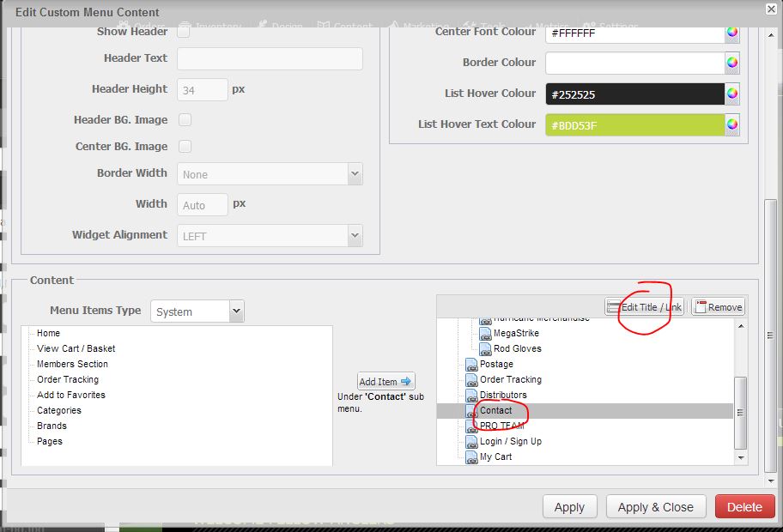Click the Header Text input field

(270, 58)
